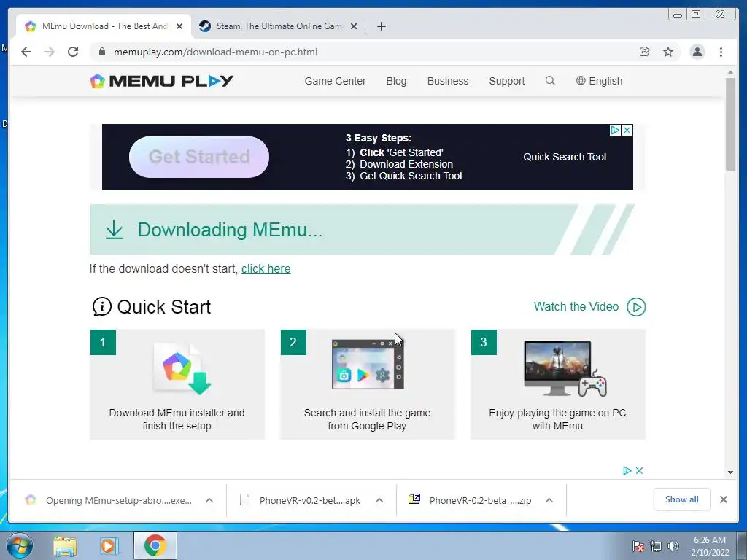Open the AdChoices icon on bottom ad
This screenshot has height=560, width=747.
coord(627,470)
